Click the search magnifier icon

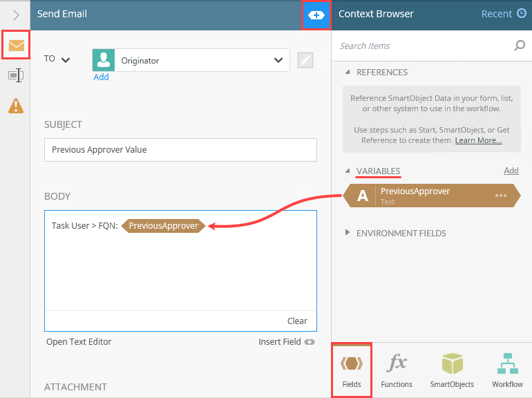click(520, 46)
